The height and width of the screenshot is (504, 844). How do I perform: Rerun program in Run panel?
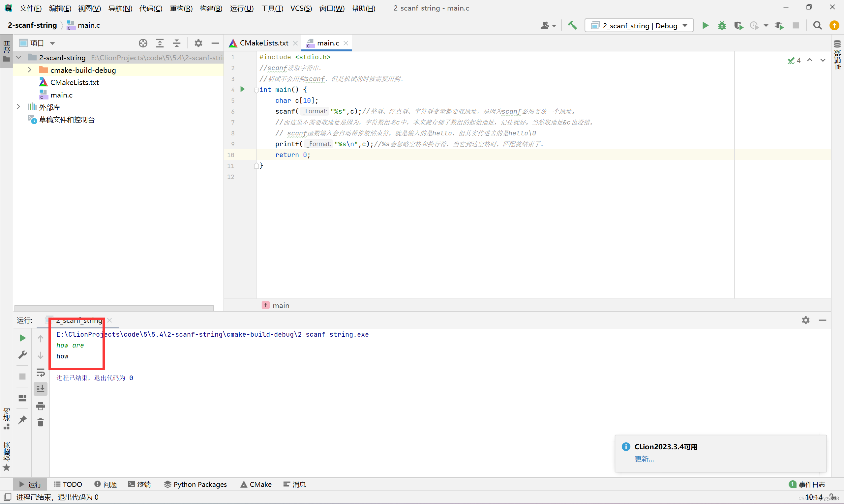coord(22,338)
